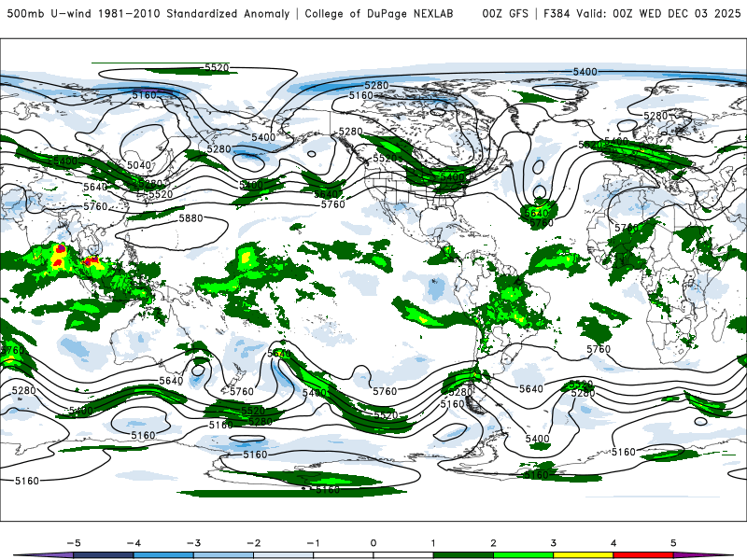
Task: Select the white color bar segment between 0 and 1
Action: tap(403, 555)
